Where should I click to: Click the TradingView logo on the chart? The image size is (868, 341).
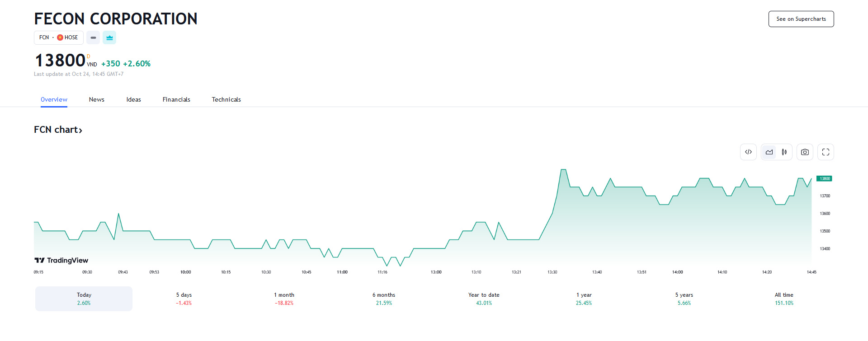(61, 260)
